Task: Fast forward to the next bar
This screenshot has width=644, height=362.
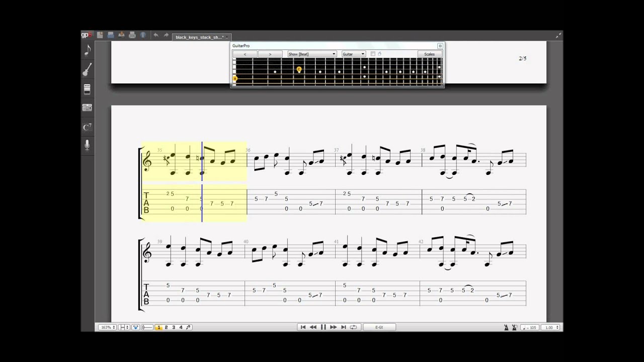Action: click(x=334, y=327)
